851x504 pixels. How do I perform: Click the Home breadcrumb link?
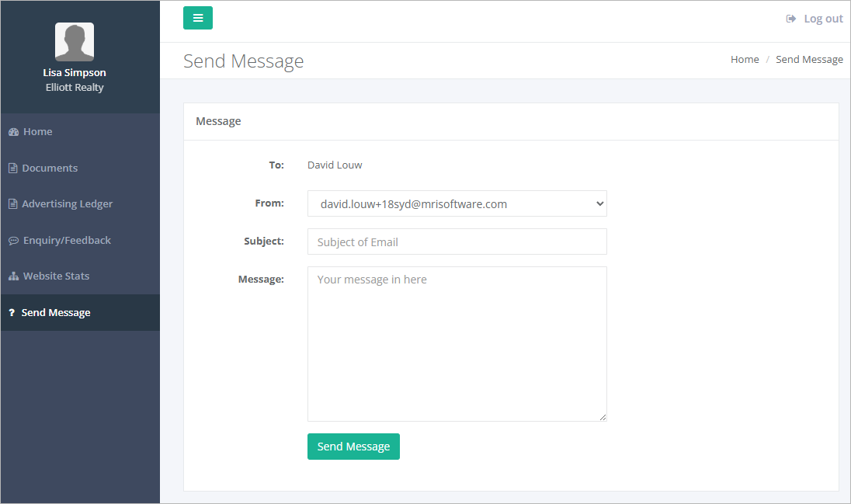(x=744, y=59)
